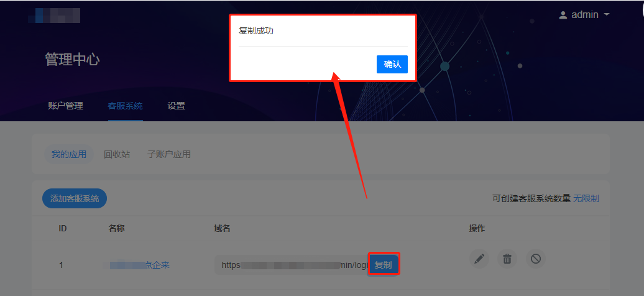
Task: Select the 我的应用 sub-tab
Action: click(x=68, y=155)
